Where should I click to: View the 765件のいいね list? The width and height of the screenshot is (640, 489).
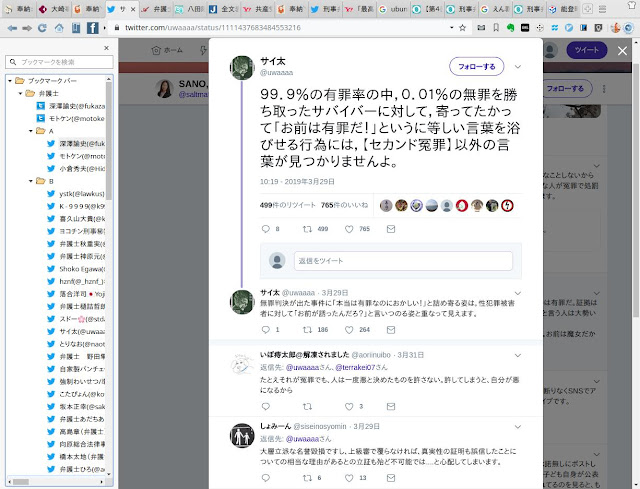344,205
